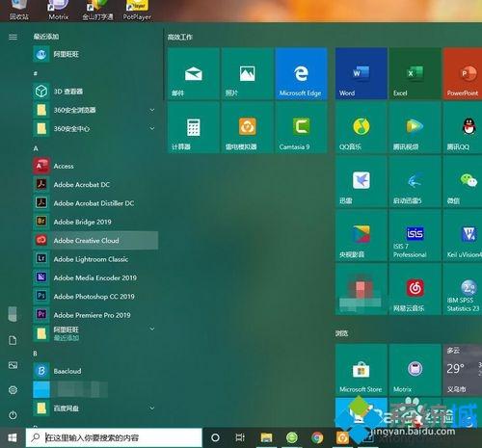The image size is (482, 448).
Task: Open the weather tile showing 29°
Action: [x=463, y=370]
